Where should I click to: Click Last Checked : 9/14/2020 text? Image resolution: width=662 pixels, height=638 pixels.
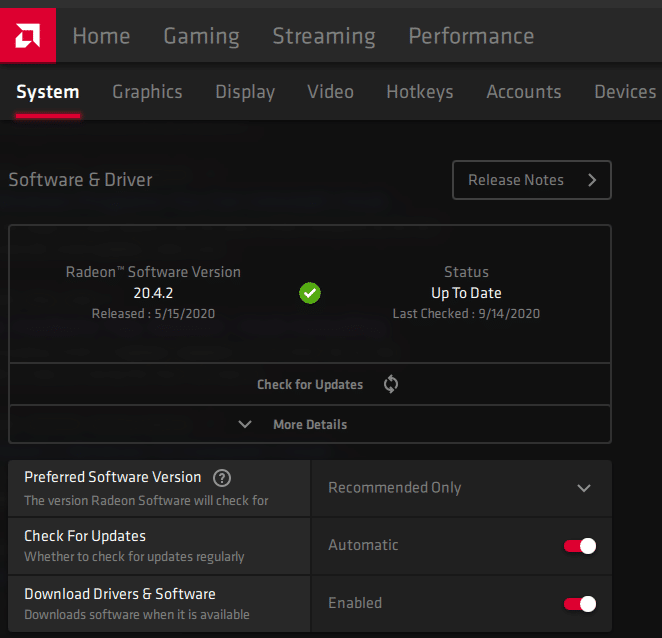(x=466, y=314)
